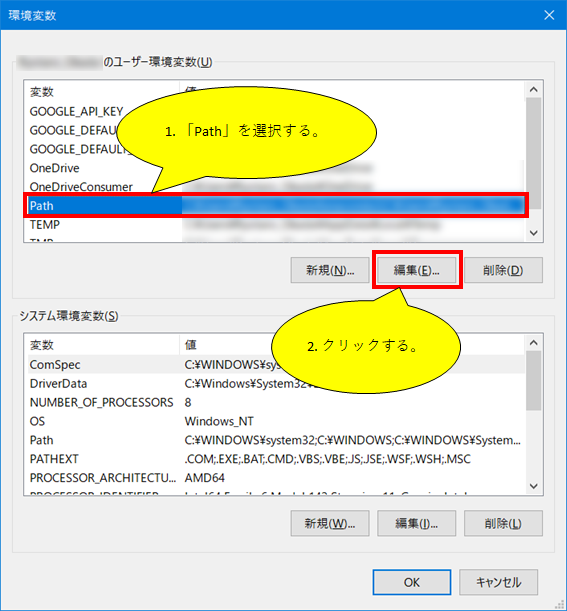Click user variables scrollbar up arrow
This screenshot has width=567, height=611.
pyautogui.click(x=533, y=89)
